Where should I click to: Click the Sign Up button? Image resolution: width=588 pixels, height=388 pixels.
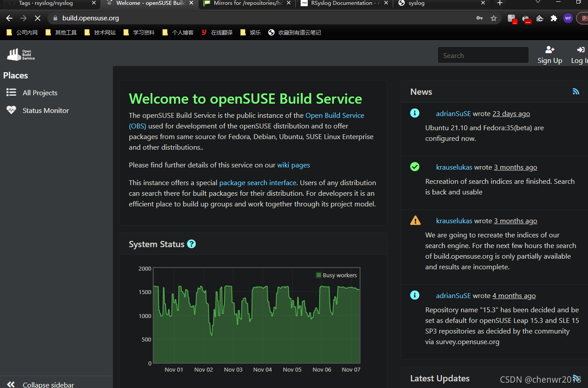550,55
